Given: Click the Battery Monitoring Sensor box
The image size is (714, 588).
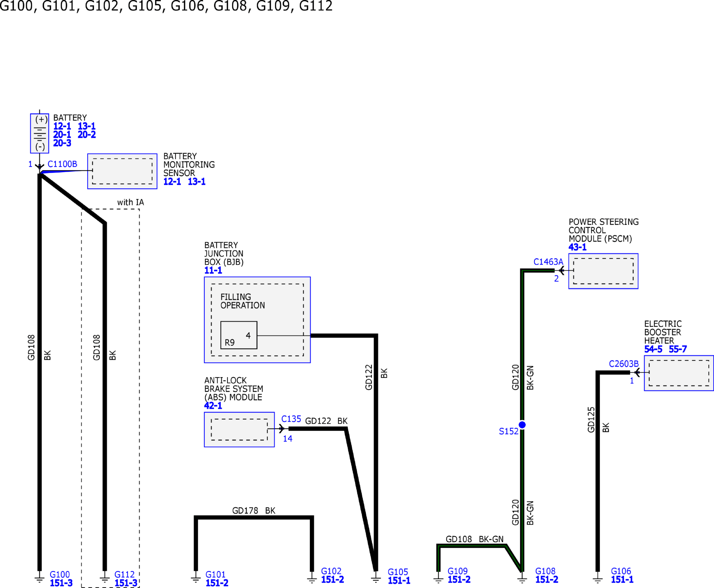Looking at the screenshot, I should click(122, 171).
